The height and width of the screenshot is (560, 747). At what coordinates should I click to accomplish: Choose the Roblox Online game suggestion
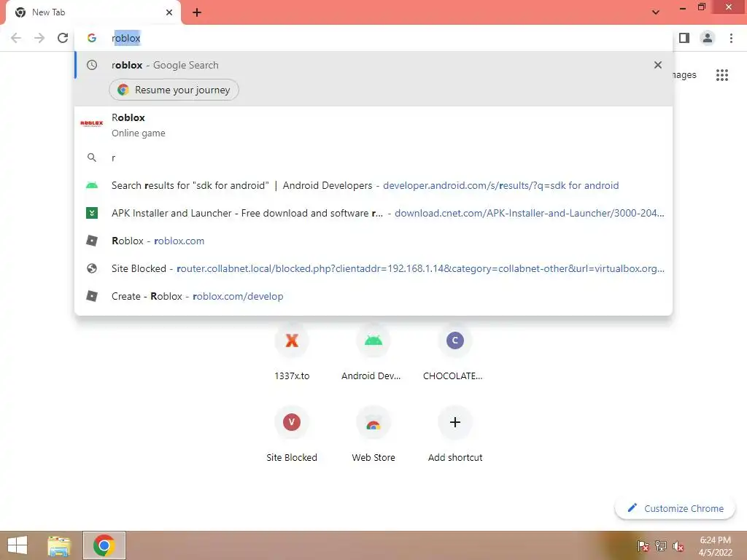coord(373,125)
